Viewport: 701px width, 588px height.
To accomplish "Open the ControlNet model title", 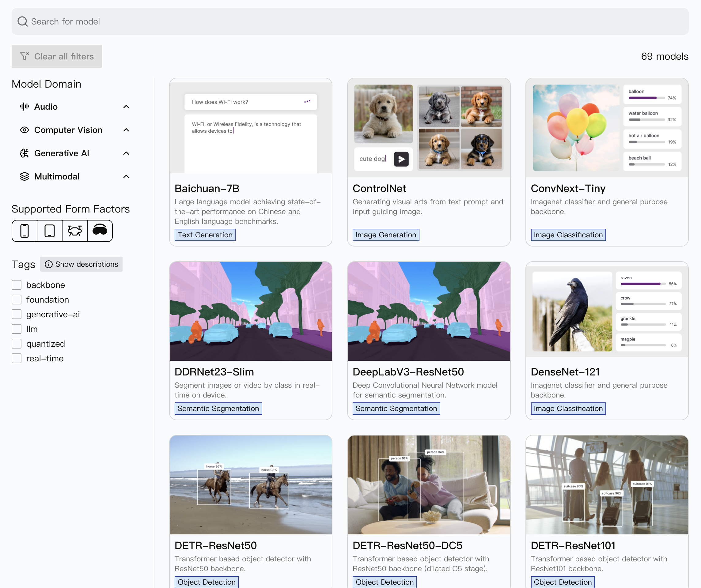I will point(380,189).
